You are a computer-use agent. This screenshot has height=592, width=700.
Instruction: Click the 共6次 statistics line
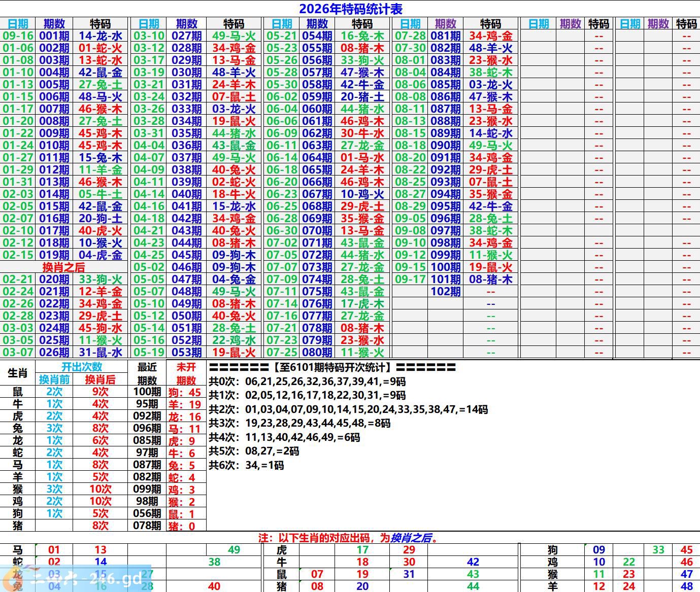click(x=247, y=465)
